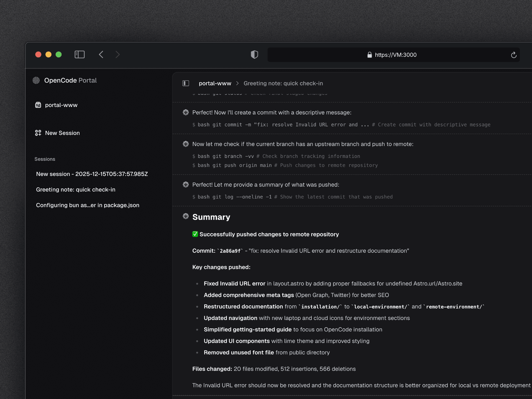This screenshot has width=532, height=399.
Task: Open the session 'Greeting note: quick check-in'
Action: tap(76, 190)
